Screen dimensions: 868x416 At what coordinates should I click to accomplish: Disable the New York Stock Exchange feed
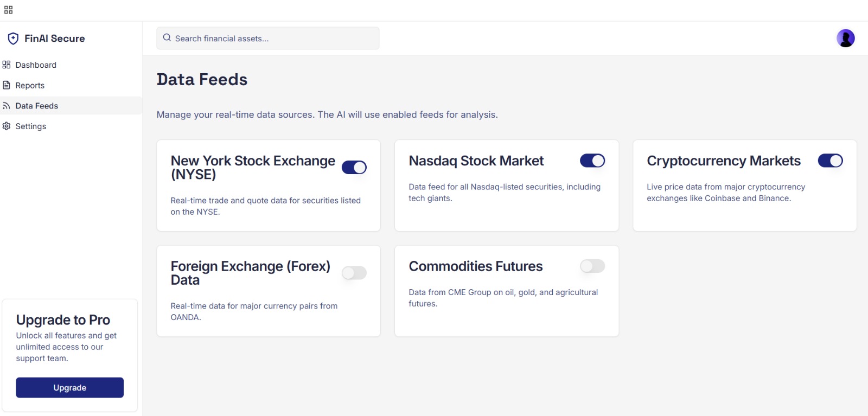(354, 168)
